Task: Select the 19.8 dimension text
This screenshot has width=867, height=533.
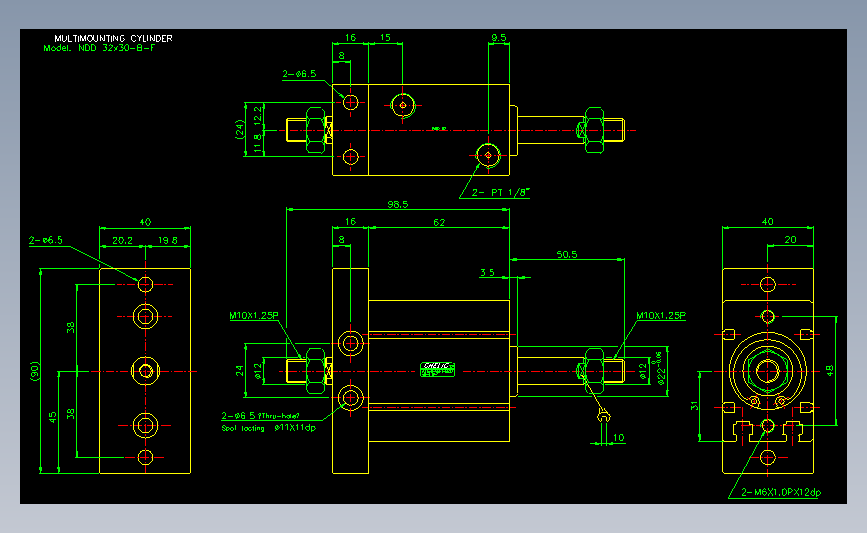Action: [168, 240]
